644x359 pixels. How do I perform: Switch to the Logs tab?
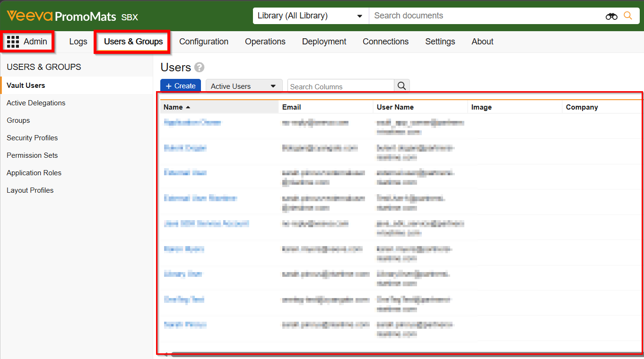[x=78, y=42]
